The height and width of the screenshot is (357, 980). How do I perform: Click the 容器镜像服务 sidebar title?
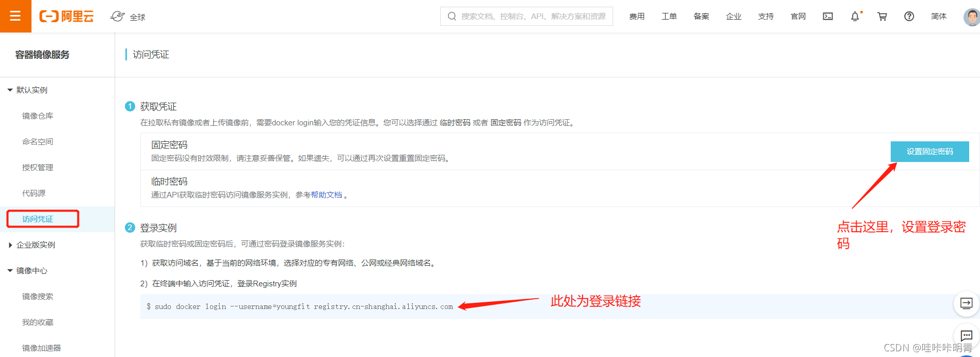tap(42, 55)
